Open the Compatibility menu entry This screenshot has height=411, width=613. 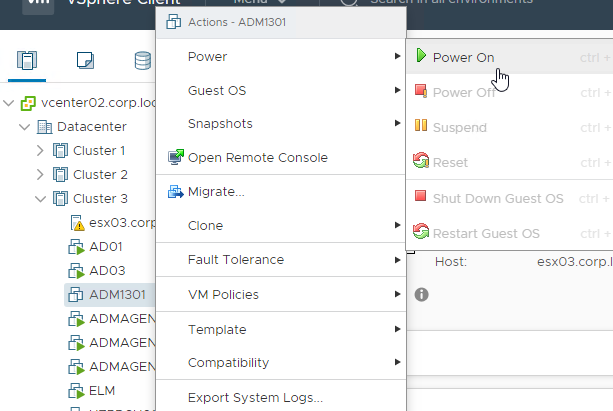281,363
